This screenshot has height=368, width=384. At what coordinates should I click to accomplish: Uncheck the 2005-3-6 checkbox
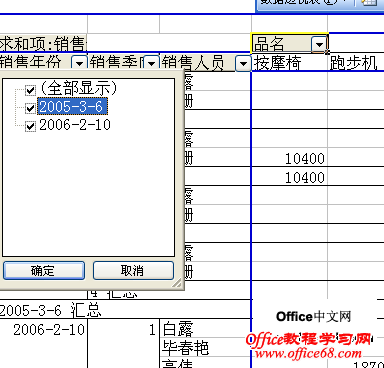(x=30, y=108)
